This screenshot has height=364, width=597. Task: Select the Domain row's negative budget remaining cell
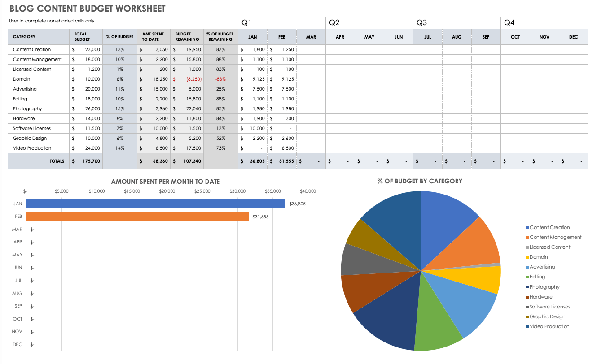[187, 79]
